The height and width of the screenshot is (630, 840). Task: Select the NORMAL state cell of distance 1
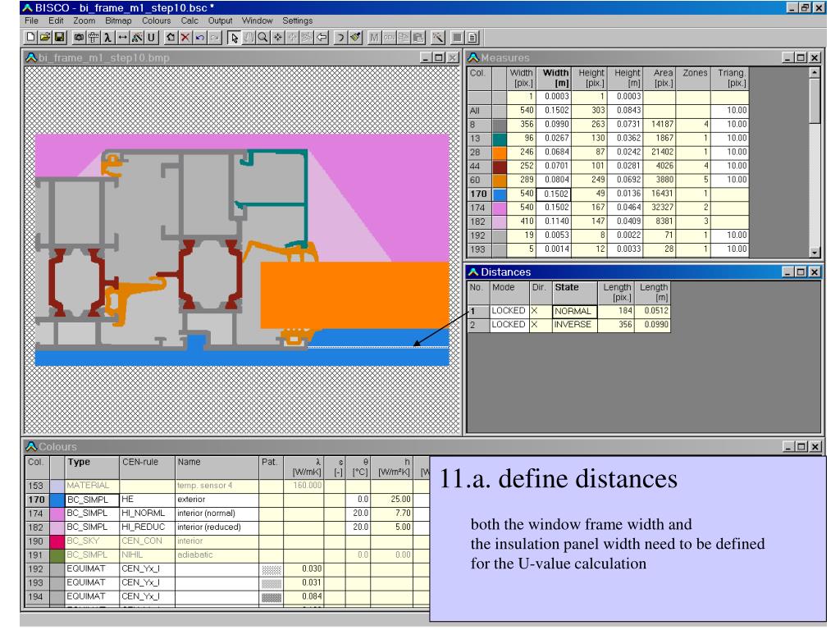coord(575,311)
